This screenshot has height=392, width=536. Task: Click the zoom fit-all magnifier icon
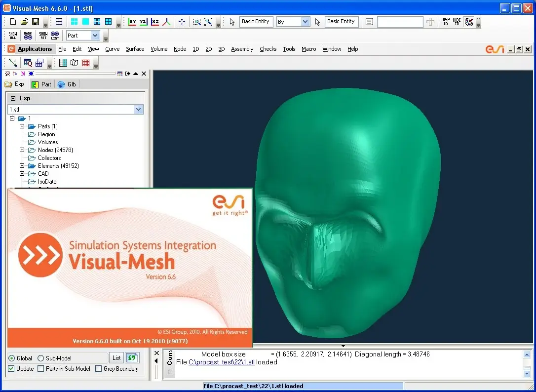208,22
